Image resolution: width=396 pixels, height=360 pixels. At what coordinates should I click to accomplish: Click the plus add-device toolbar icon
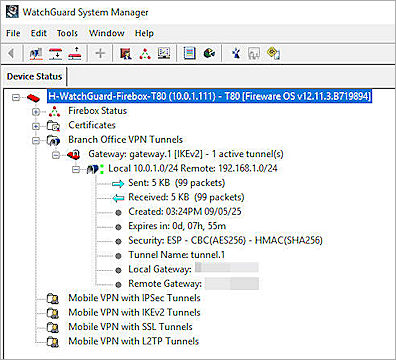click(x=100, y=53)
